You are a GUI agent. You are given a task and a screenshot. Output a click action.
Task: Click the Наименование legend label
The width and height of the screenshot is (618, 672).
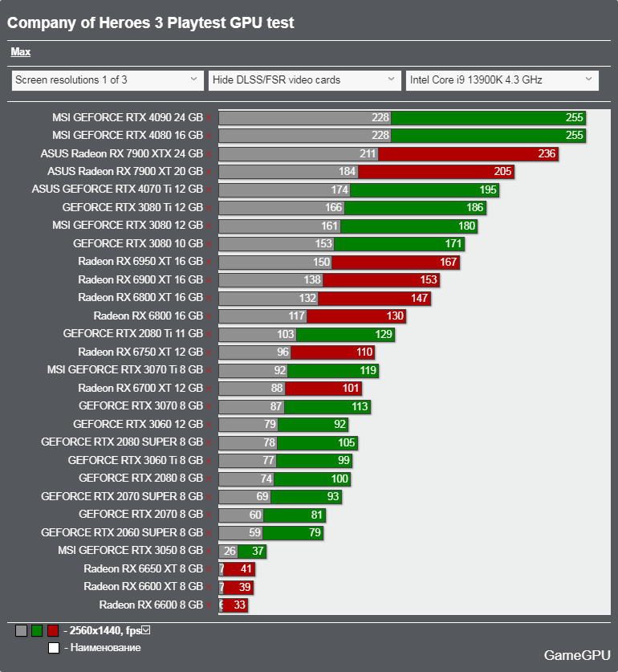pyautogui.click(x=105, y=648)
